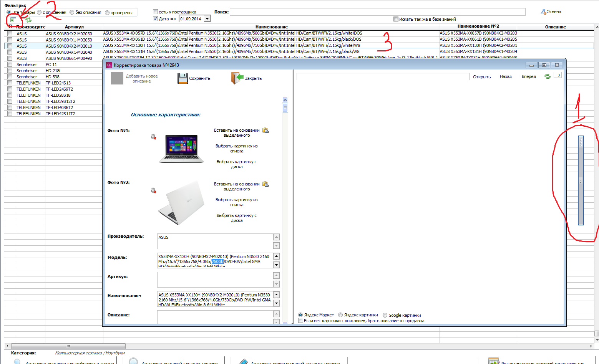This screenshot has height=364, width=599.
Task: Click the panel toggle icon under filters
Action: (x=13, y=20)
